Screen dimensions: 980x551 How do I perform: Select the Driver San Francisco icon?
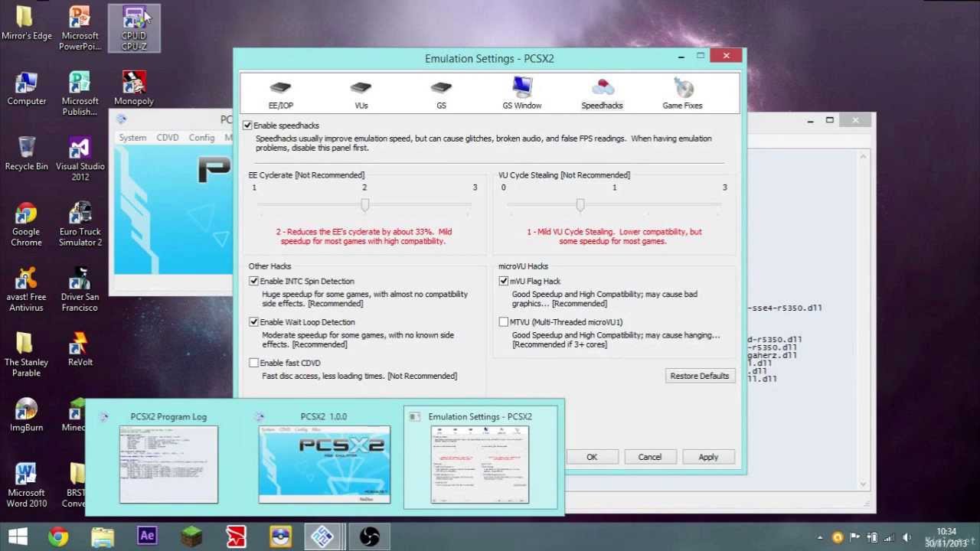coord(80,290)
